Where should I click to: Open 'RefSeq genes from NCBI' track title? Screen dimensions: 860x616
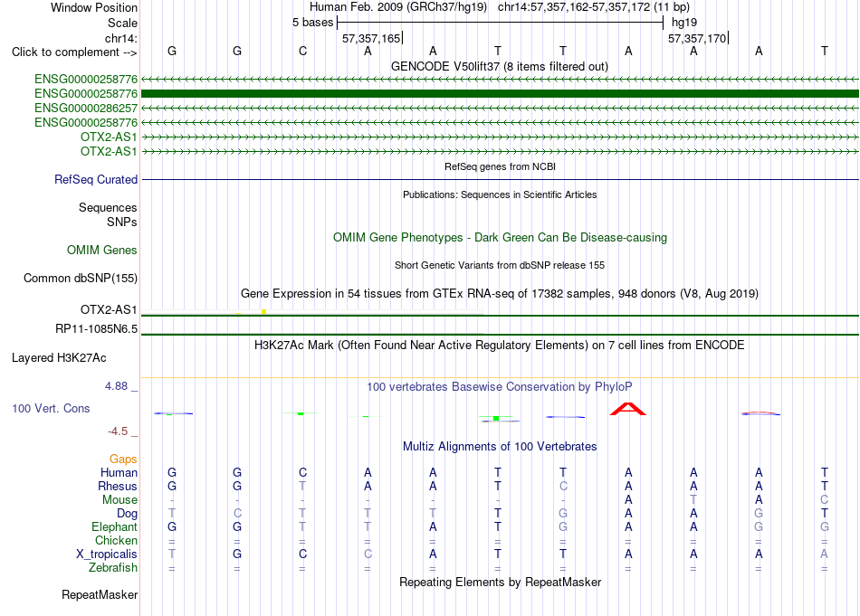pos(500,166)
